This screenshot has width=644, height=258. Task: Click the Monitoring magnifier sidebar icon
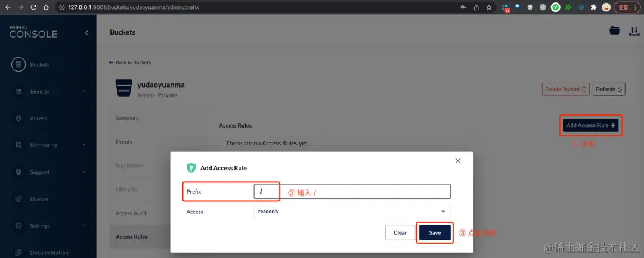pyautogui.click(x=18, y=145)
